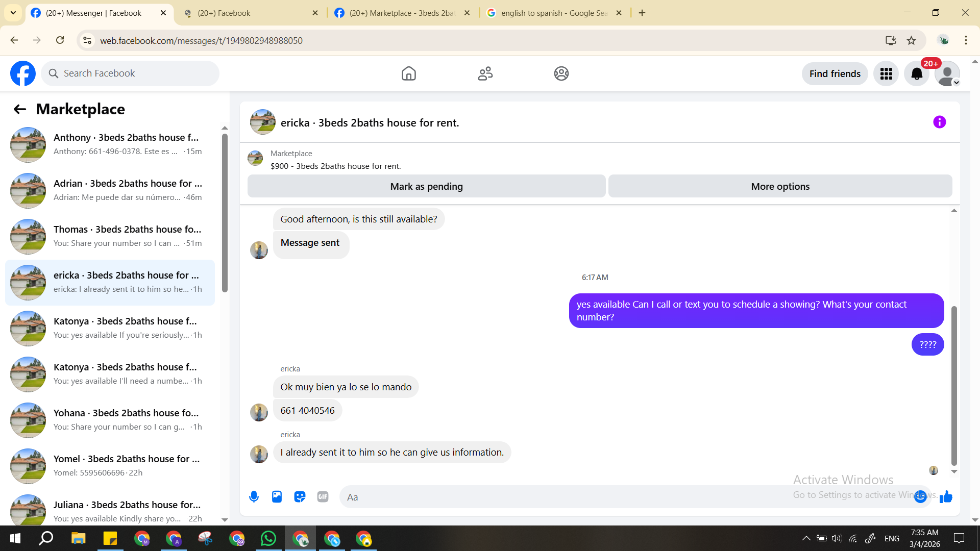
Task: Click the Mark as pending button
Action: click(426, 187)
